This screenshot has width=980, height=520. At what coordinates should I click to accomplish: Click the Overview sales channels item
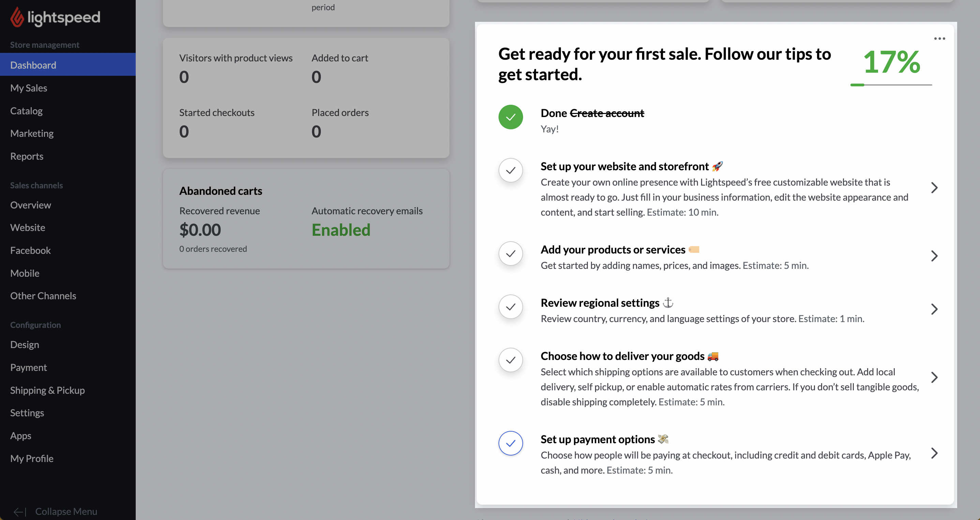click(30, 204)
